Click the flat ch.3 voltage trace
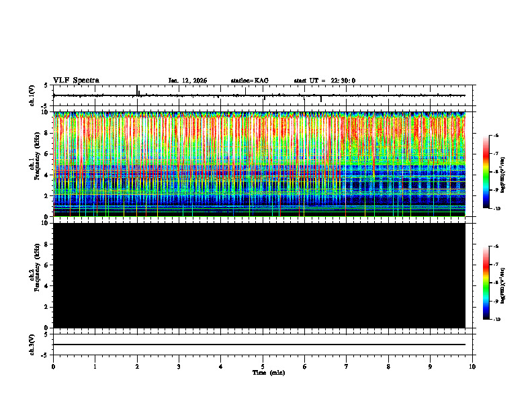The width and height of the screenshot is (532, 411). point(259,345)
